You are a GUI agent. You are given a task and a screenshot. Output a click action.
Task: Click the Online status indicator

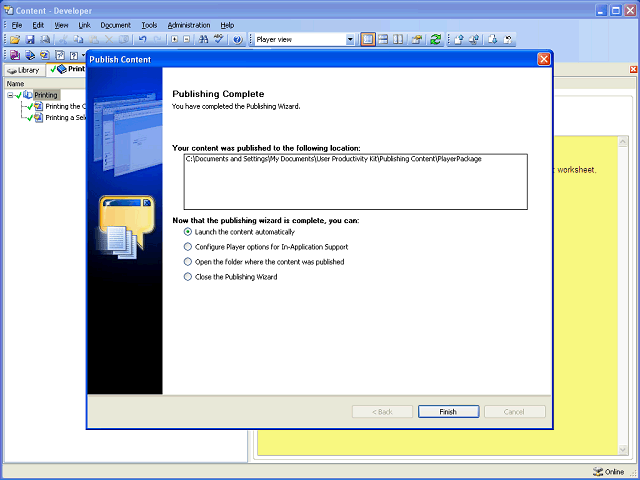[609, 472]
